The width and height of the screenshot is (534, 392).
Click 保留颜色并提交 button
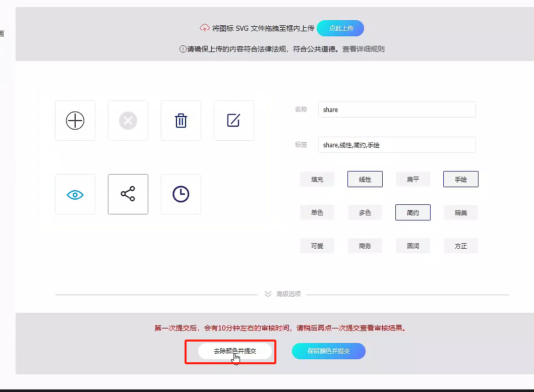[x=329, y=351]
